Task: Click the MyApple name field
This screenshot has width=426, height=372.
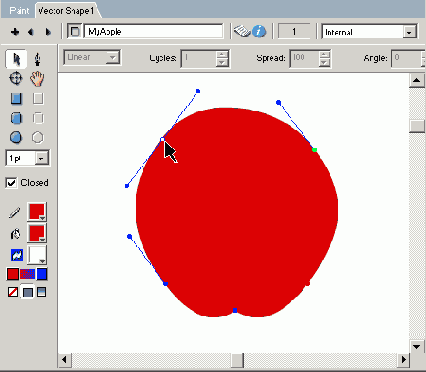Action: pos(153,32)
